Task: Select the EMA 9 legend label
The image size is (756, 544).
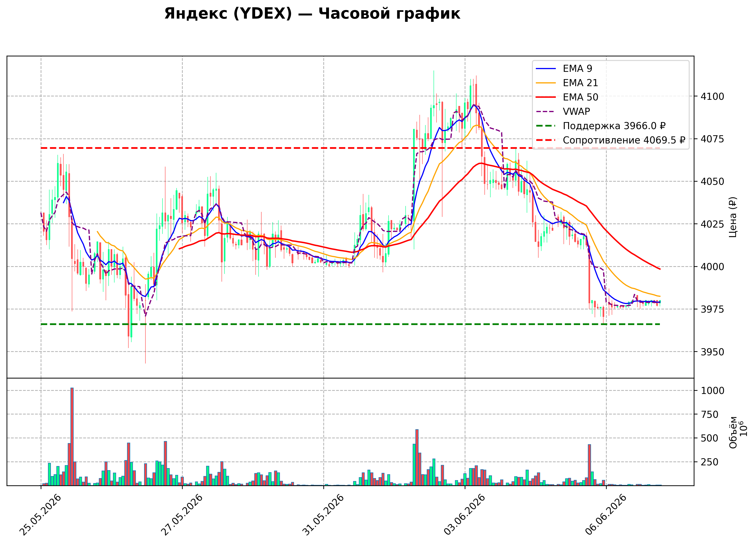Action: point(578,69)
